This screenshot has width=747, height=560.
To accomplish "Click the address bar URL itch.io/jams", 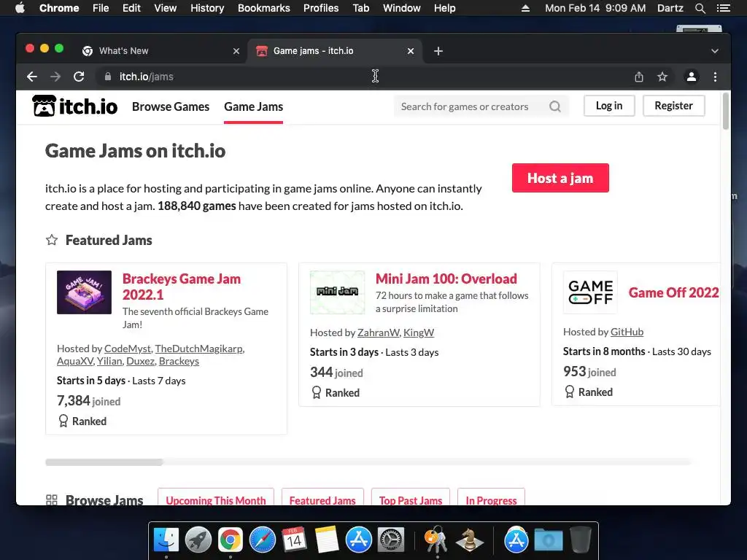I will tap(146, 77).
